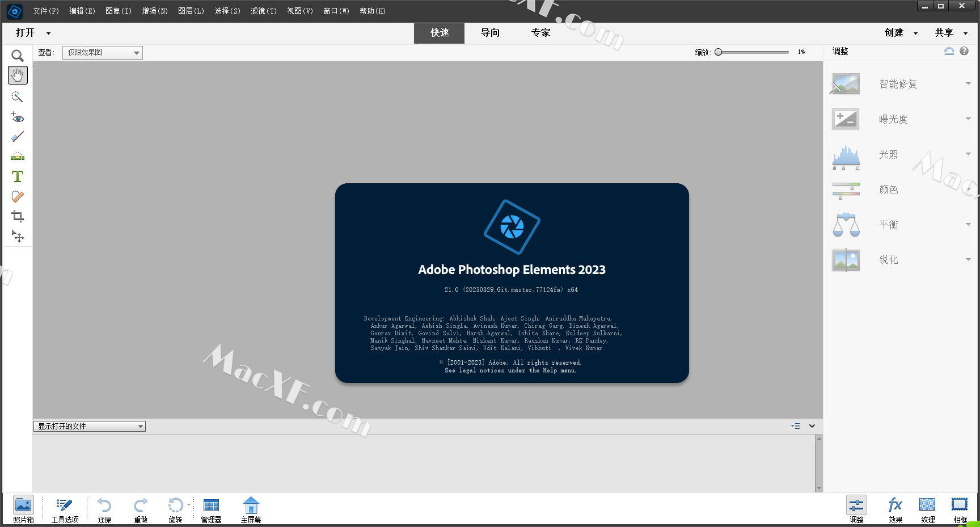
Task: Click the help question mark icon
Action: click(964, 51)
